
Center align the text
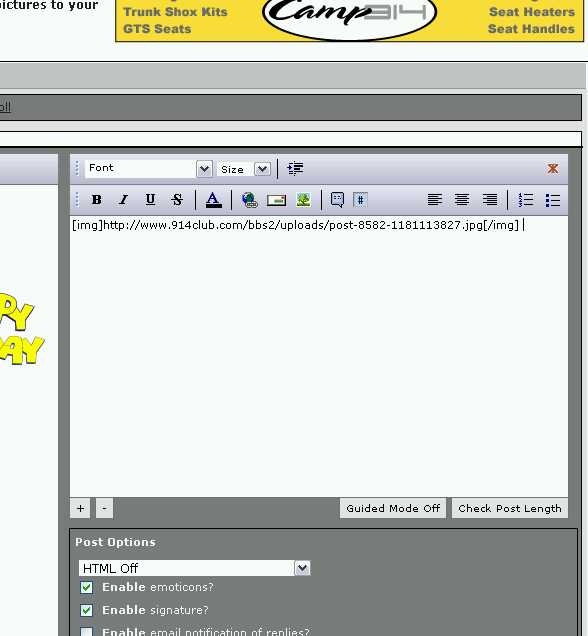tap(462, 200)
